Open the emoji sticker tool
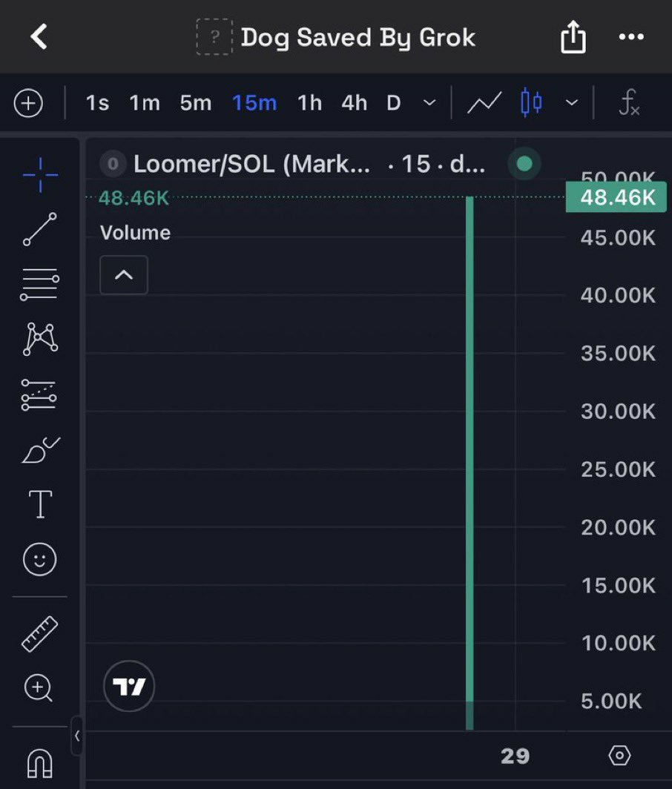Screen dimensions: 672x789 point(40,559)
